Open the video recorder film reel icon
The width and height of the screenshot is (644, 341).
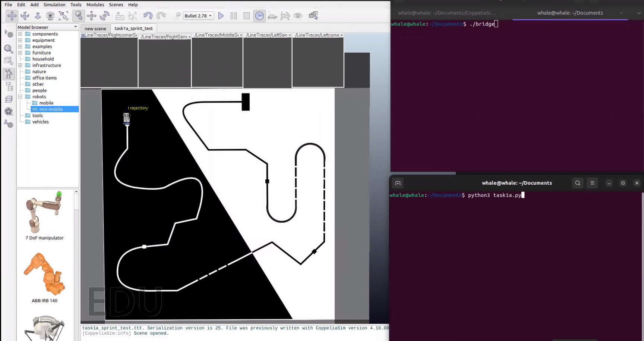click(9, 112)
